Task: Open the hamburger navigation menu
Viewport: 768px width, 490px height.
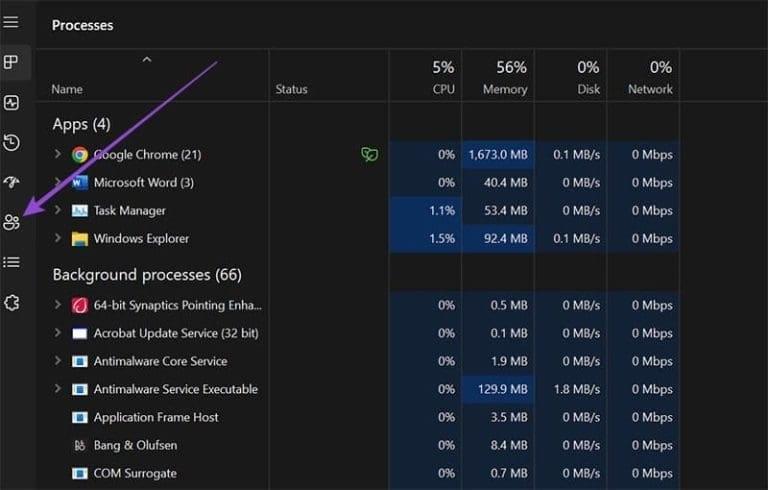Action: click(x=11, y=22)
